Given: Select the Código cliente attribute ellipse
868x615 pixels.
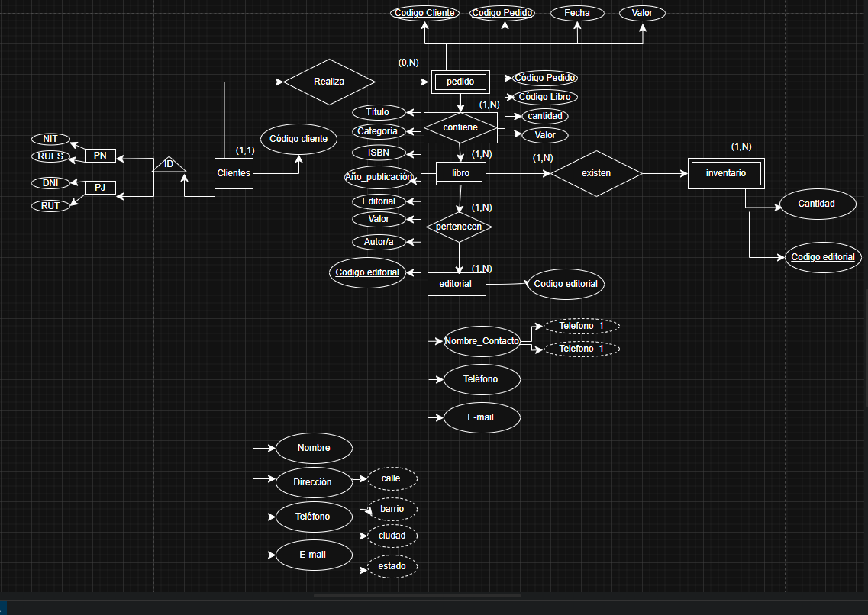Looking at the screenshot, I should pyautogui.click(x=298, y=139).
